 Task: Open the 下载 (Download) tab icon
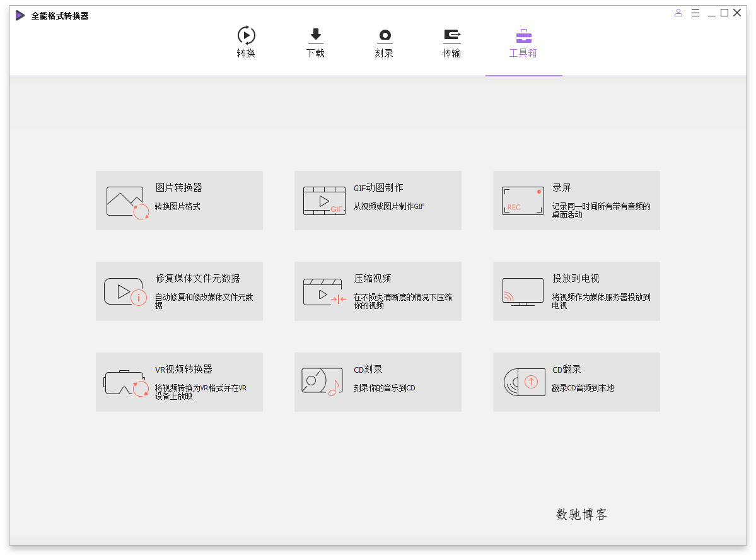coord(315,36)
